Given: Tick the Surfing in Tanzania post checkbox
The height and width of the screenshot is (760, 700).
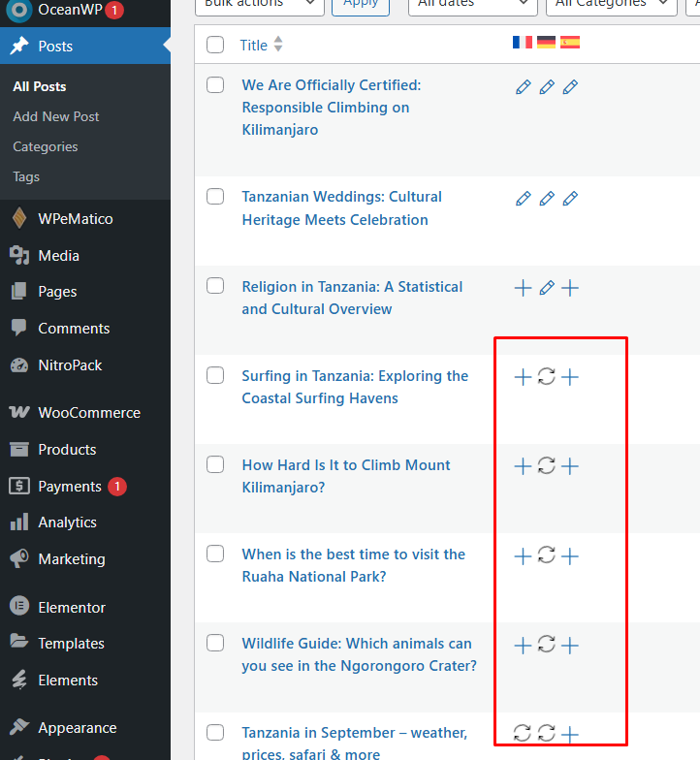Looking at the screenshot, I should pos(215,375).
